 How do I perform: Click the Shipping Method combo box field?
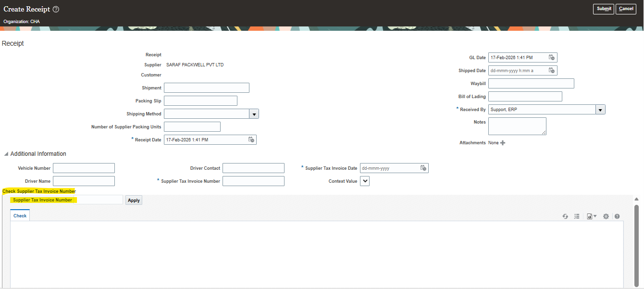click(x=206, y=114)
